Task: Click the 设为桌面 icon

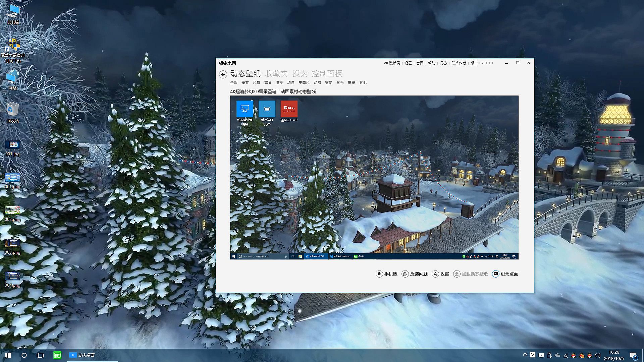Action: [495, 274]
